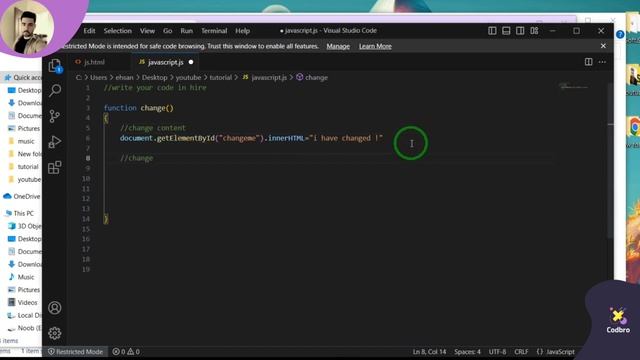Toggle the bottom panel layout icon
This screenshot has width=640, height=360.
click(506, 31)
